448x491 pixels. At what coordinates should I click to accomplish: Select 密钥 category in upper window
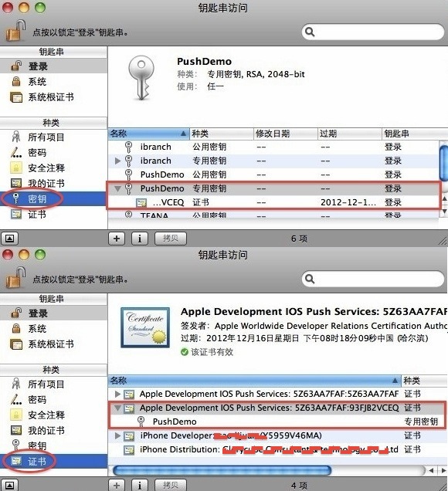(x=53, y=198)
